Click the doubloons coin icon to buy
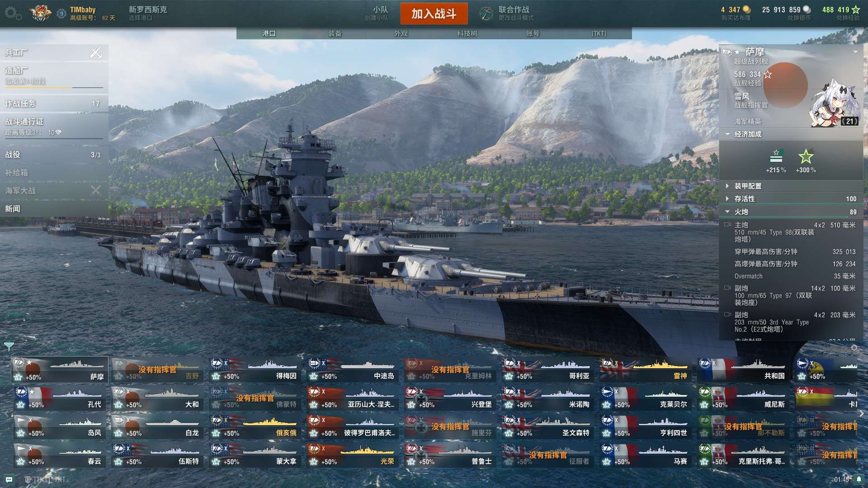868x488 pixels. [746, 9]
